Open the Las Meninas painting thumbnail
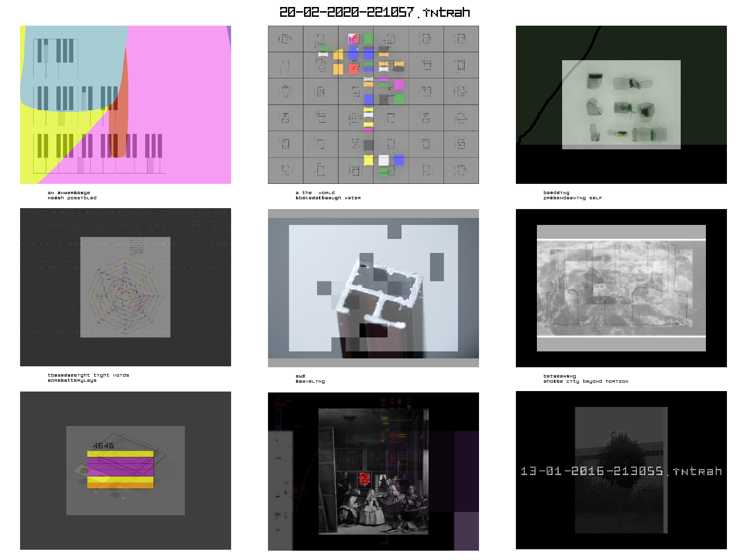The height and width of the screenshot is (560, 747). click(x=373, y=471)
